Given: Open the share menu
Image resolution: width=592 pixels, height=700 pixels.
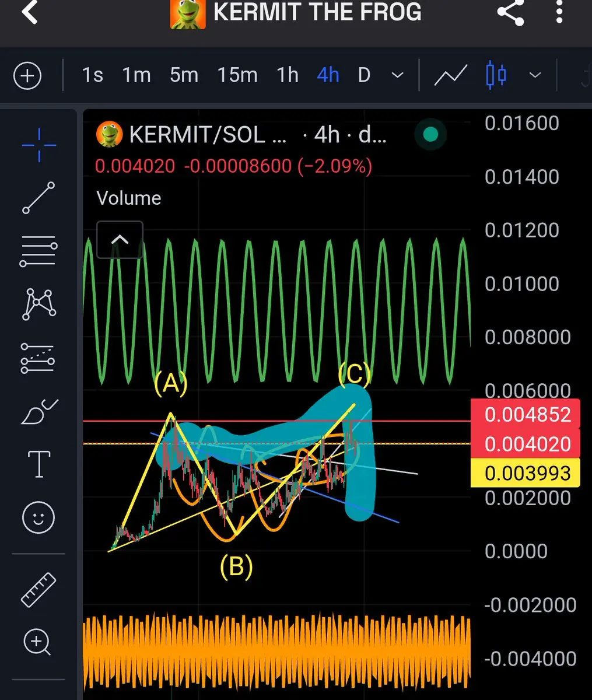Looking at the screenshot, I should (510, 12).
